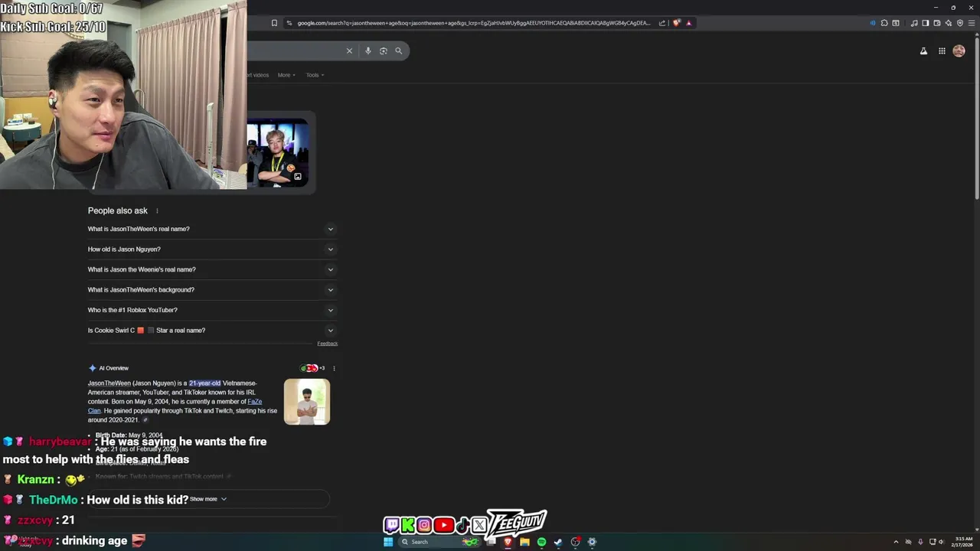This screenshot has height=551, width=980.
Task: Bookmark this page in the address bar
Action: click(274, 23)
